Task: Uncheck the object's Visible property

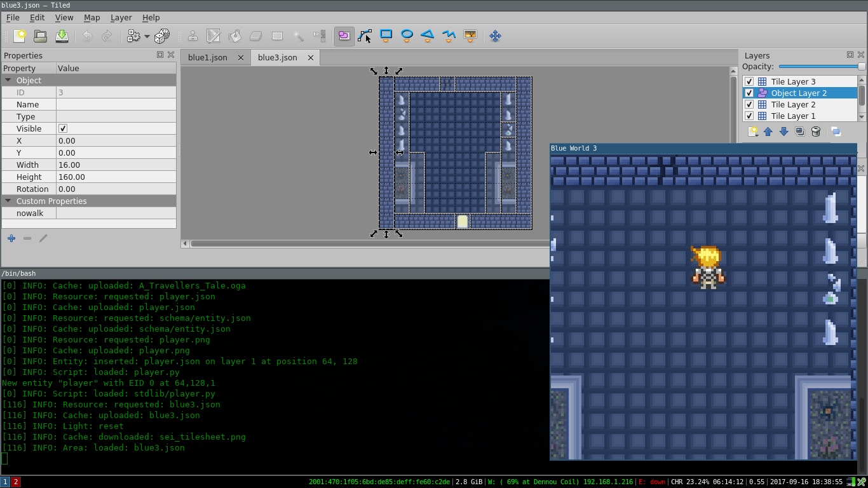Action: point(63,128)
